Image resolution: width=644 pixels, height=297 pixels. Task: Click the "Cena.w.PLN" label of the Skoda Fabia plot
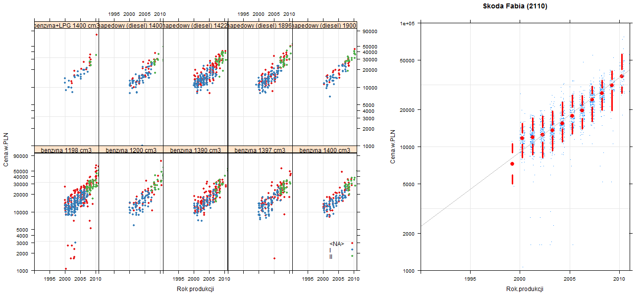(x=392, y=147)
